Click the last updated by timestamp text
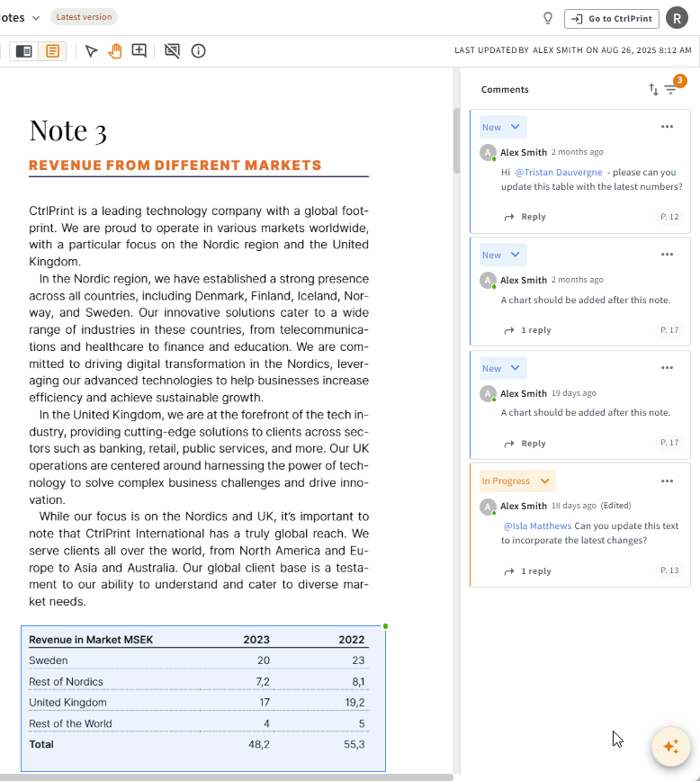The height and width of the screenshot is (781, 700). [573, 50]
